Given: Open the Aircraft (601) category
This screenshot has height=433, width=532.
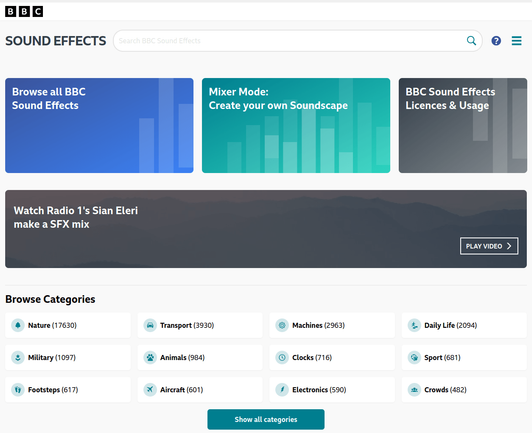Looking at the screenshot, I should click(x=200, y=390).
